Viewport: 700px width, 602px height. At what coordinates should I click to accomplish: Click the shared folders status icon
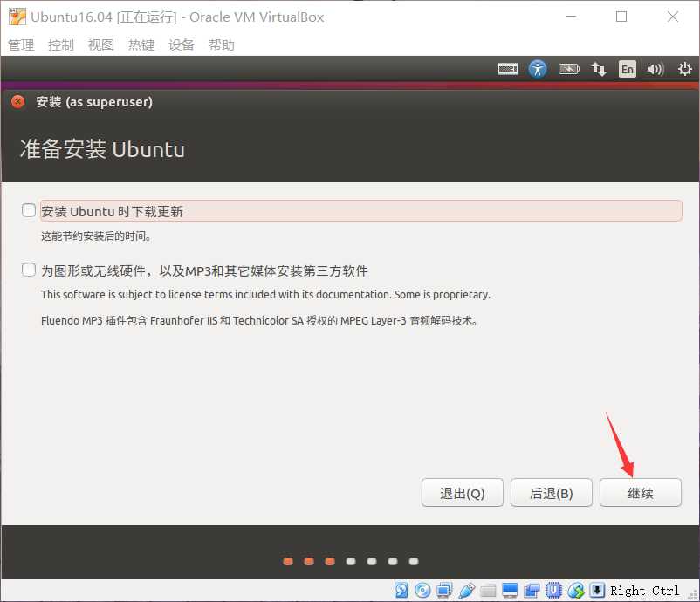pyautogui.click(x=488, y=591)
